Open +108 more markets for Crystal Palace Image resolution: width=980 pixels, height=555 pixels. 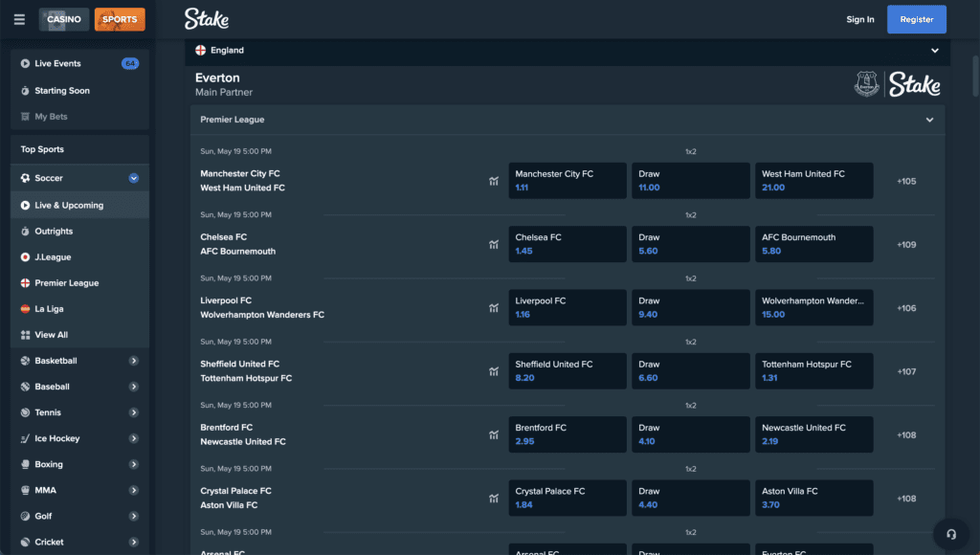click(906, 499)
